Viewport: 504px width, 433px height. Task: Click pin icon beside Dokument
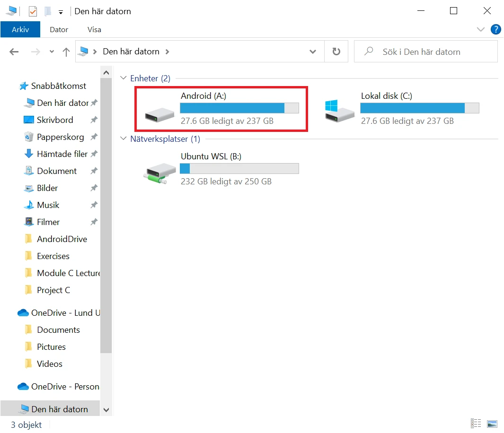click(x=94, y=171)
